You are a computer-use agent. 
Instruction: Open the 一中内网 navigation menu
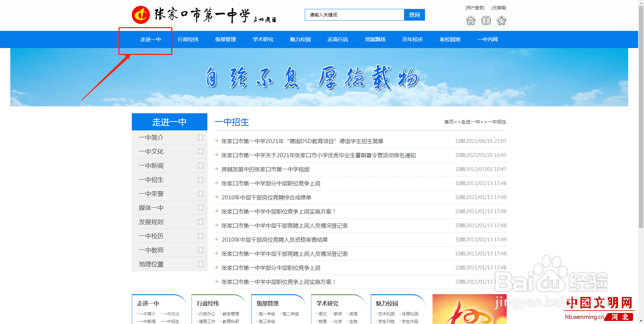(487, 39)
